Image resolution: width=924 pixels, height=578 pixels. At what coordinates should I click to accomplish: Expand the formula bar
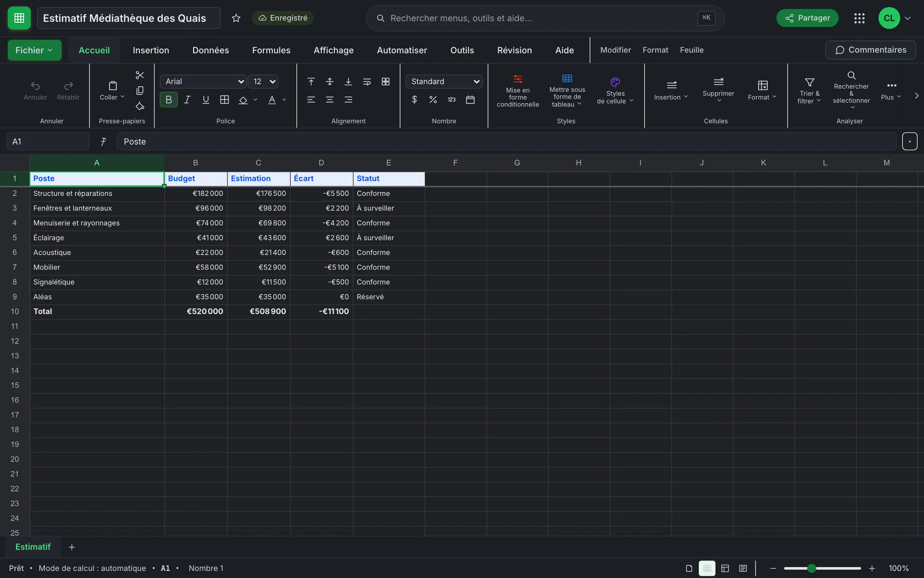point(910,142)
